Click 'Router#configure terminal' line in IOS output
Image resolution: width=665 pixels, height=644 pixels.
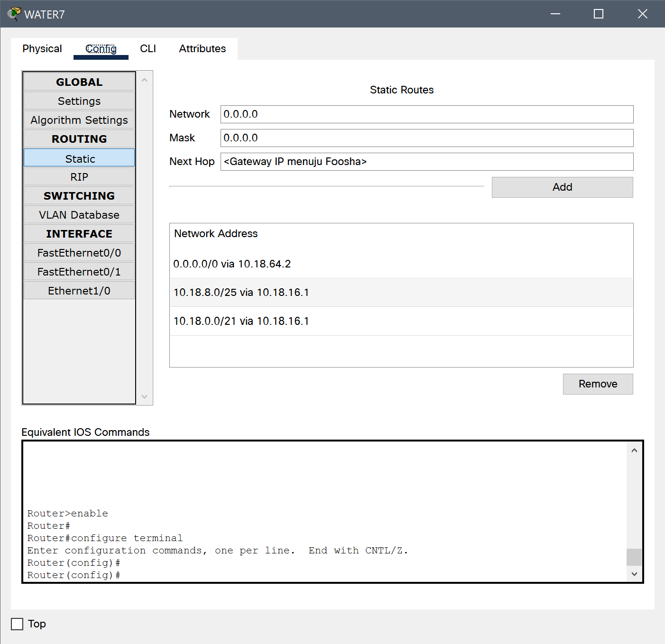pos(105,538)
